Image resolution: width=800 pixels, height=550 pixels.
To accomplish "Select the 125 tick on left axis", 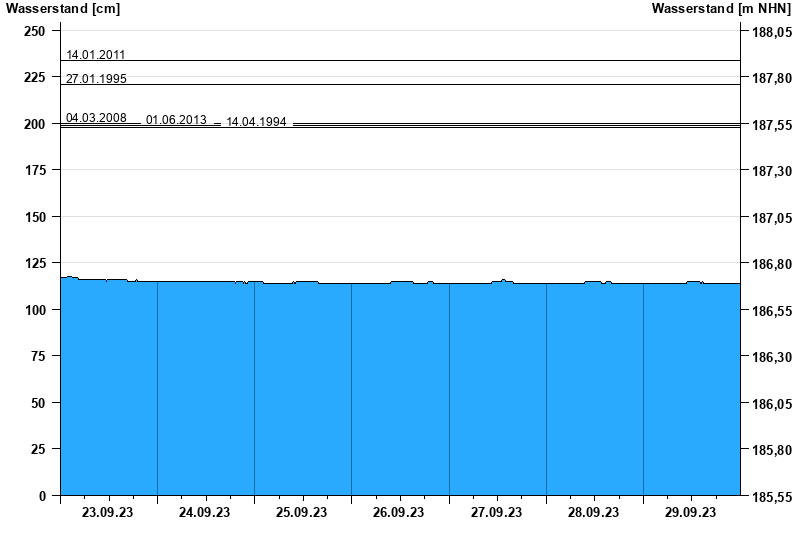I will point(34,263).
